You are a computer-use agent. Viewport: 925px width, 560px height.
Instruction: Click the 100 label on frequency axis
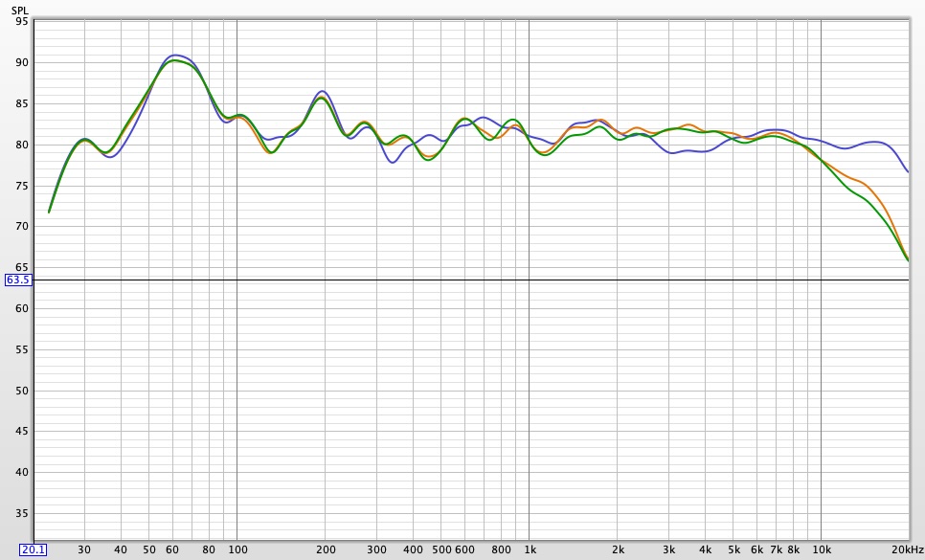click(x=237, y=550)
